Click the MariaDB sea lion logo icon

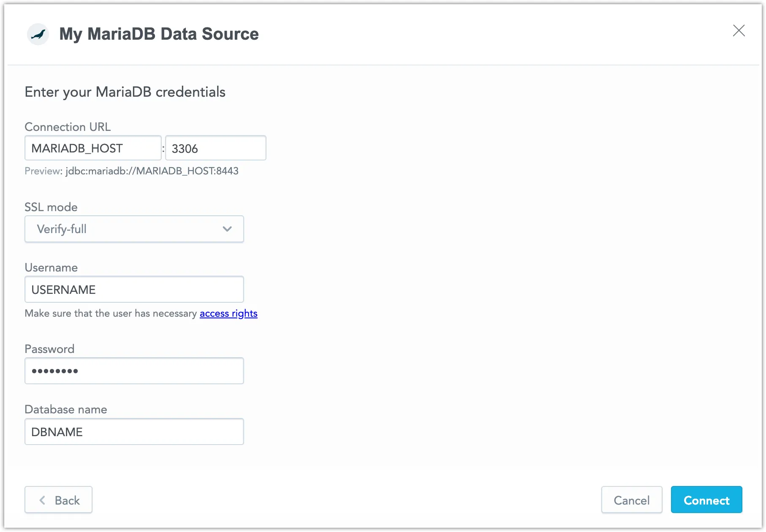click(38, 34)
